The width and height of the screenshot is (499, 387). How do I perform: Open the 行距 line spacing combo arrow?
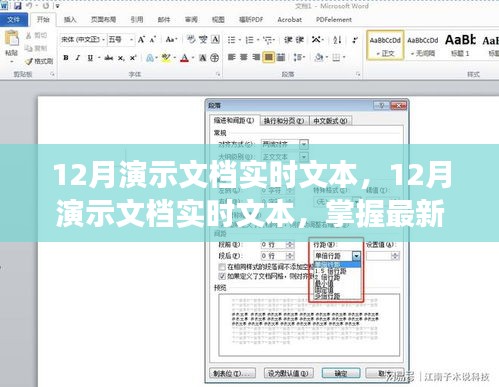pos(356,256)
